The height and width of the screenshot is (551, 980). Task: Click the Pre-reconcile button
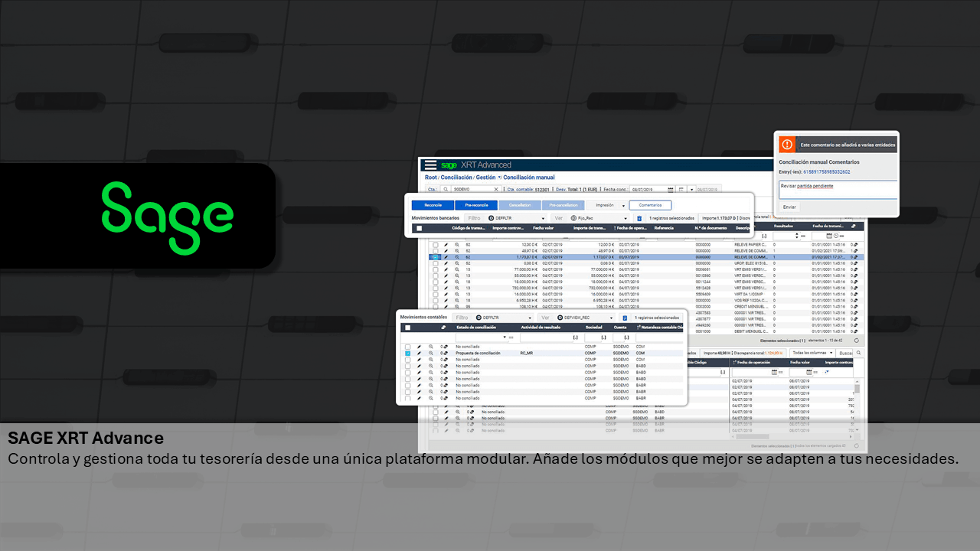476,205
